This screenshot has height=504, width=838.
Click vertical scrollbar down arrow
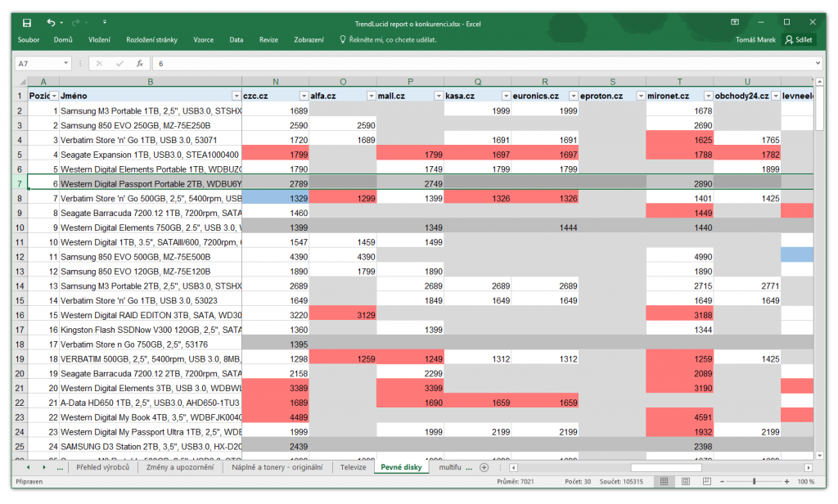819,456
